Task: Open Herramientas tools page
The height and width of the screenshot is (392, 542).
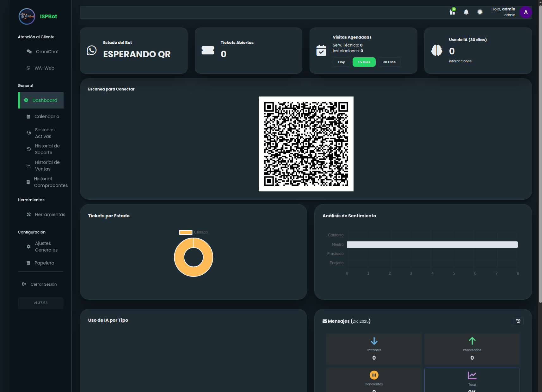Action: click(46, 215)
